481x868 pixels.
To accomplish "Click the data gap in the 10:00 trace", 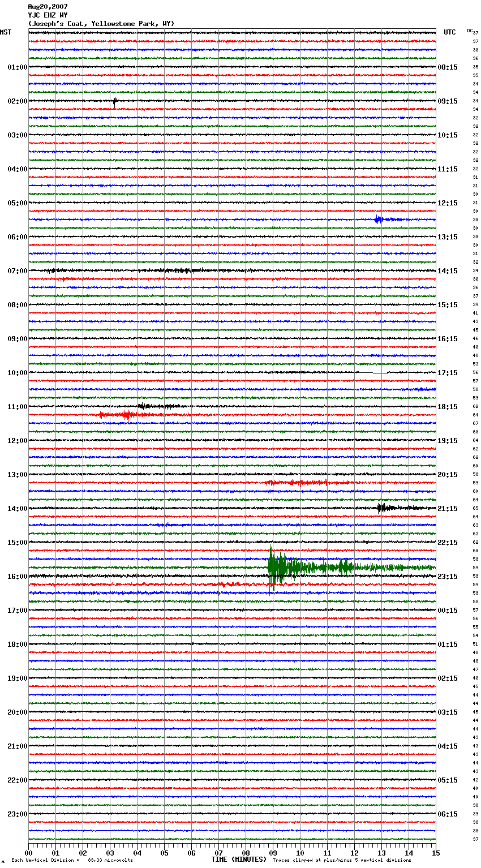I will pos(373,373).
